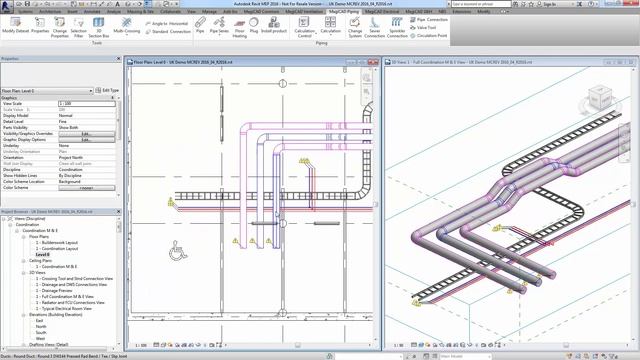This screenshot has height=360, width=640.
Task: Click the Sign In link
Action: pos(549,4)
